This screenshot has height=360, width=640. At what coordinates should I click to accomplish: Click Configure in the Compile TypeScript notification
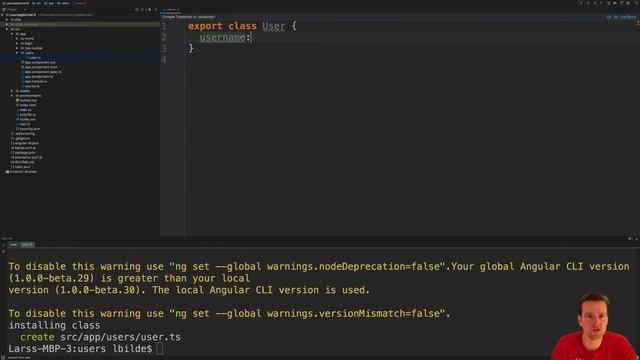click(628, 17)
